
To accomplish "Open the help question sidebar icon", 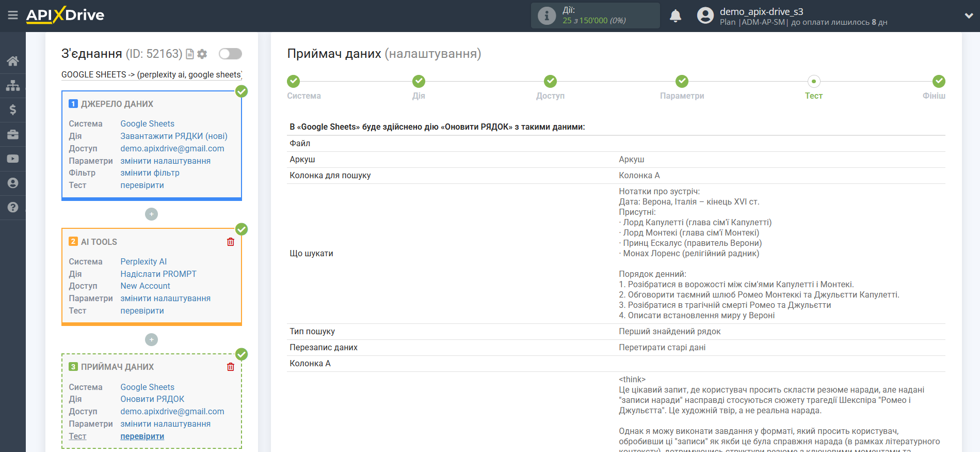I will click(13, 207).
